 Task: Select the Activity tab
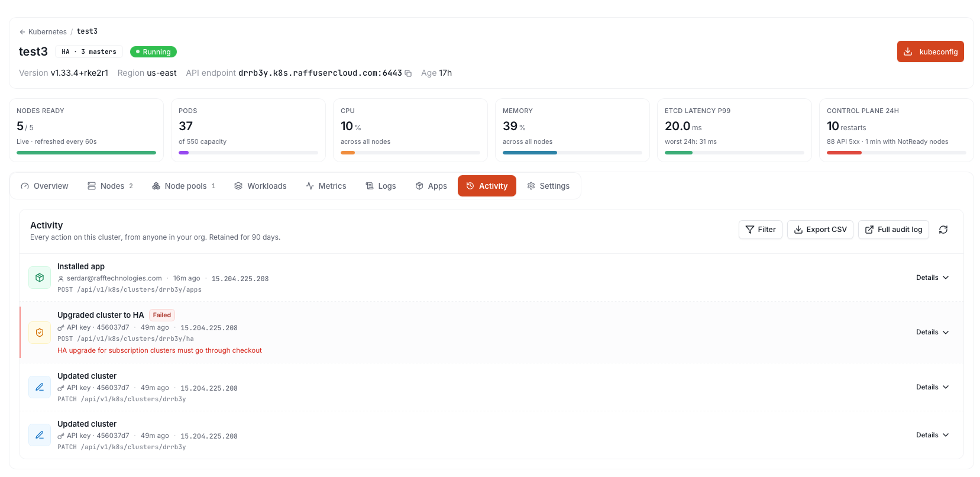pos(487,186)
